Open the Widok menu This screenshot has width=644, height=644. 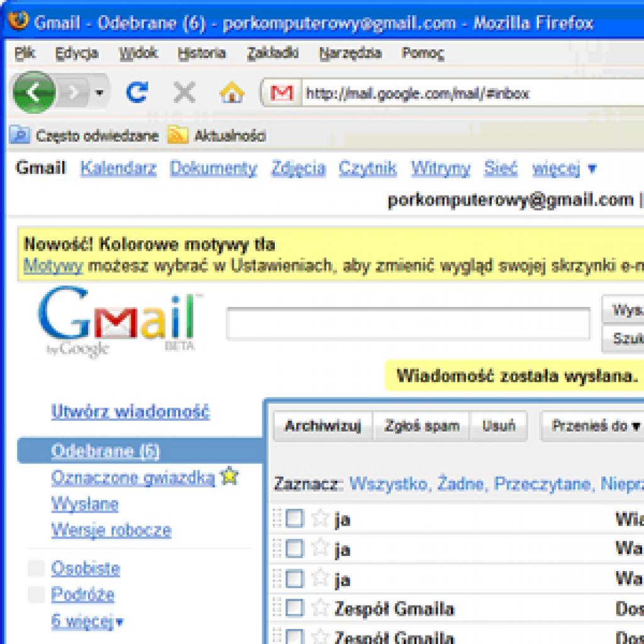pos(138,53)
